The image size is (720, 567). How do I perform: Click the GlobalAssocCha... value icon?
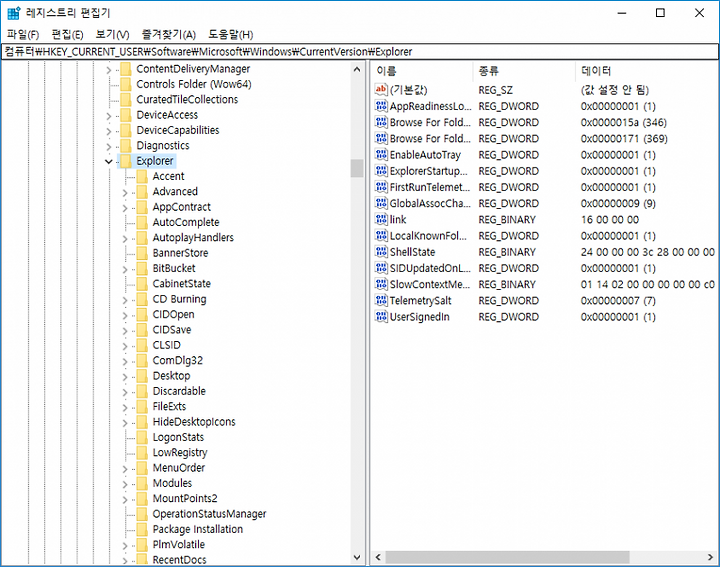381,203
